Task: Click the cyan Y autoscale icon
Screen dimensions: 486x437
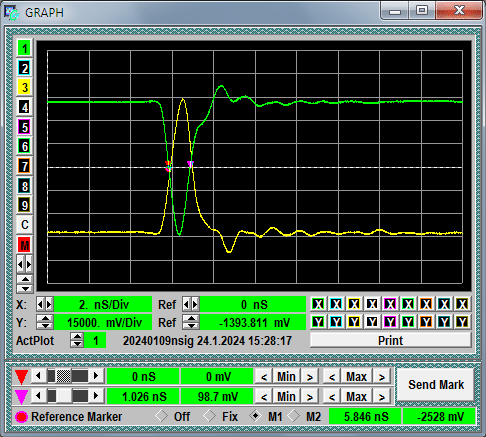Action: 336,322
